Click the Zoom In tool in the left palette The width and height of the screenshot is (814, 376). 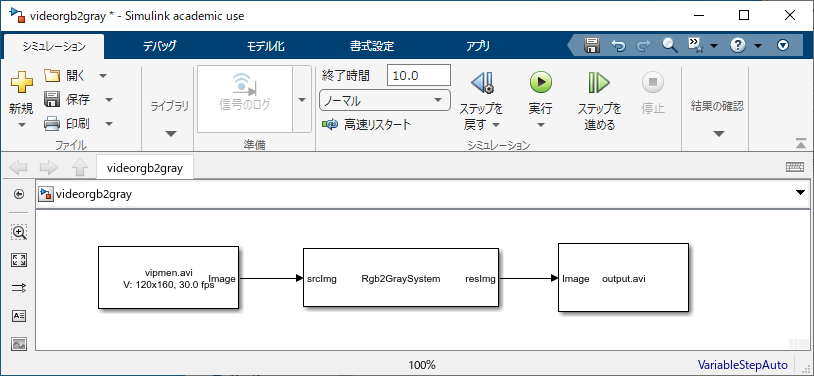pos(19,233)
